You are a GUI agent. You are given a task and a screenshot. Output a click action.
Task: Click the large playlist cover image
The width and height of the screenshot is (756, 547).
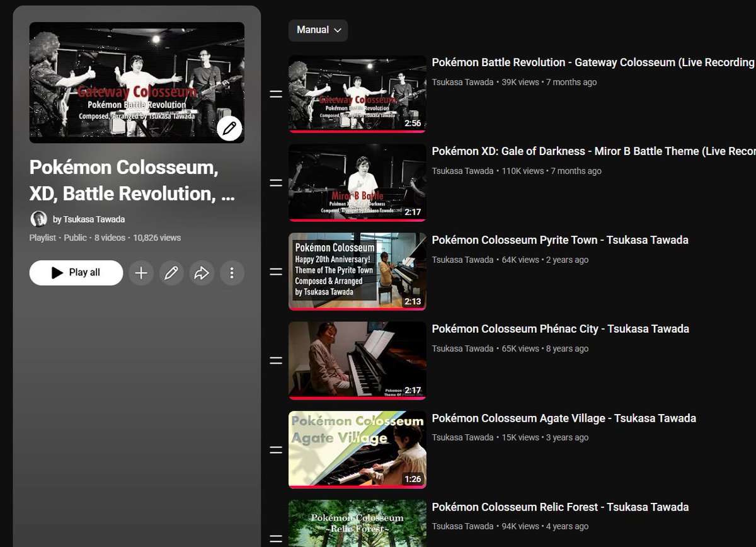137,83
